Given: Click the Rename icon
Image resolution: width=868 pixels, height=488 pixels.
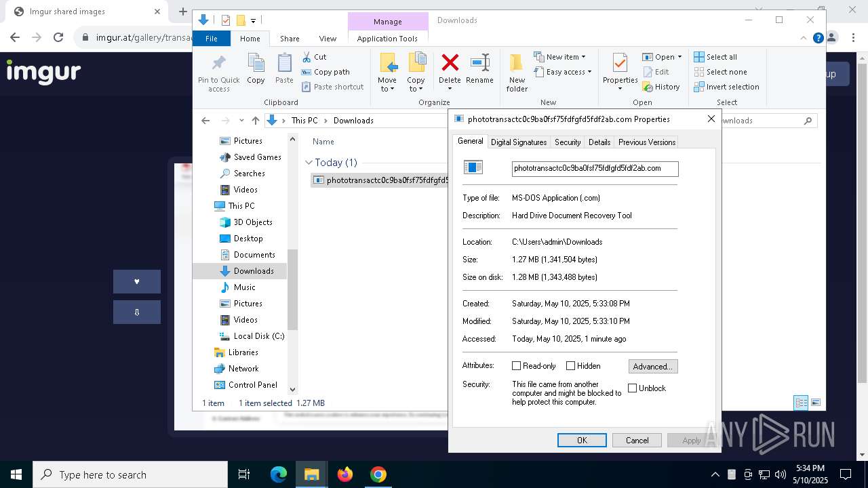Looking at the screenshot, I should (x=479, y=63).
